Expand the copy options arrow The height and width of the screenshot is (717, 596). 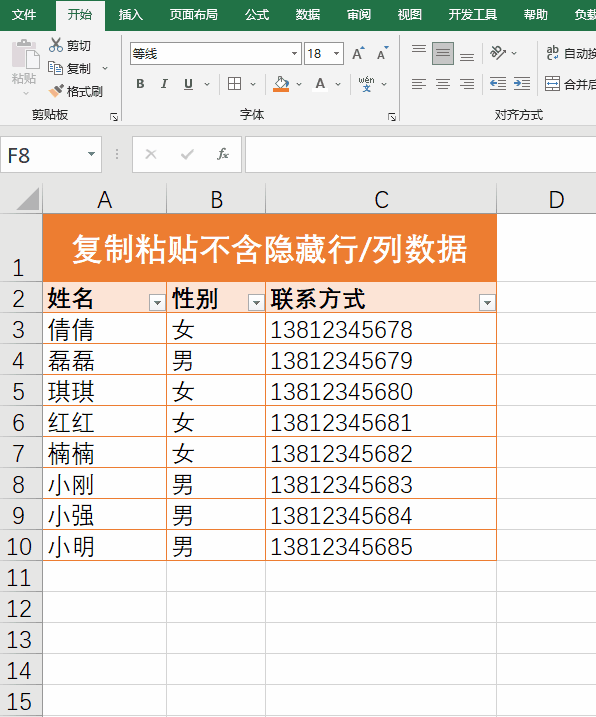105,68
